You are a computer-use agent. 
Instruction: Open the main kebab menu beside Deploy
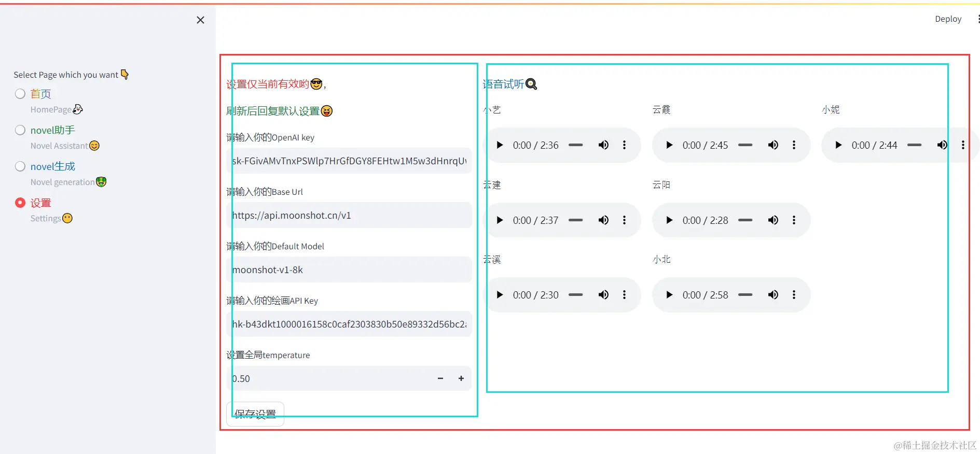click(x=977, y=19)
